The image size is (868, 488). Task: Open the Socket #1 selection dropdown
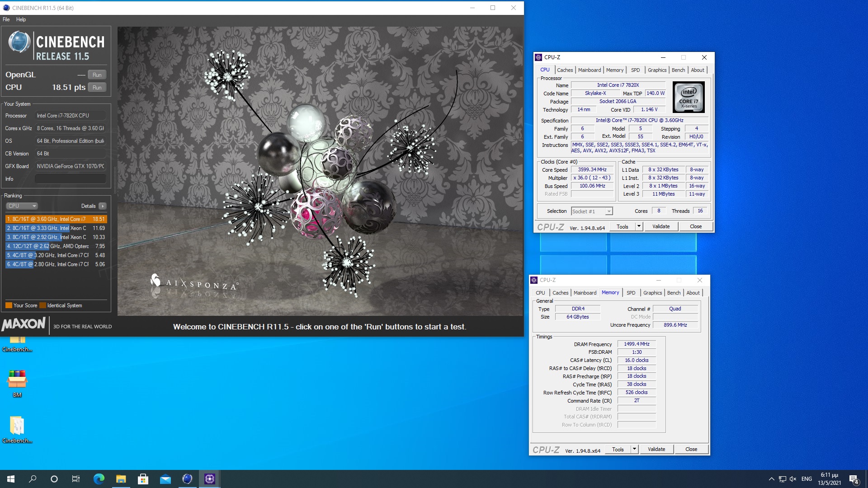coord(592,211)
